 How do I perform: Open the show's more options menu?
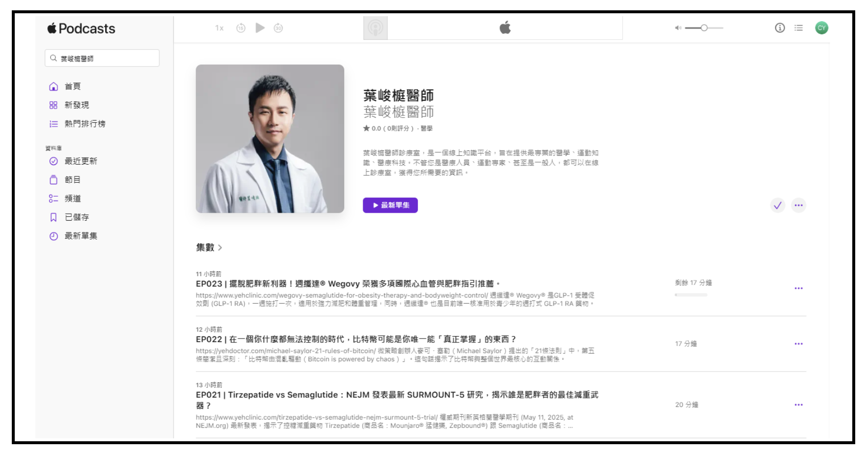pyautogui.click(x=799, y=205)
